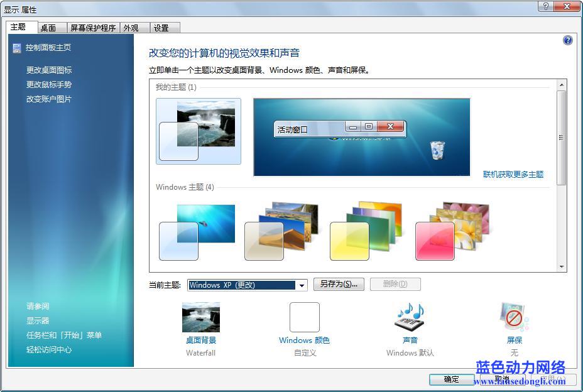Choose the desert landscapes theme
This screenshot has height=392, width=583.
[x=281, y=232]
